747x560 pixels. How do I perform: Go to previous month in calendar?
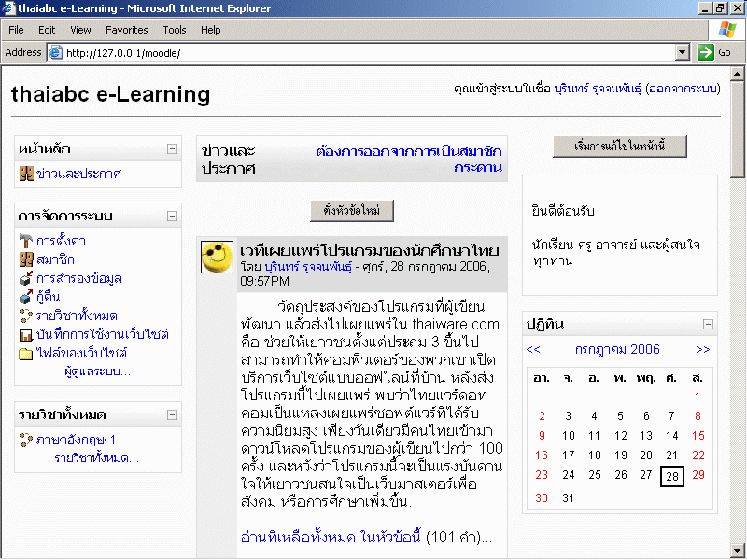[x=533, y=350]
